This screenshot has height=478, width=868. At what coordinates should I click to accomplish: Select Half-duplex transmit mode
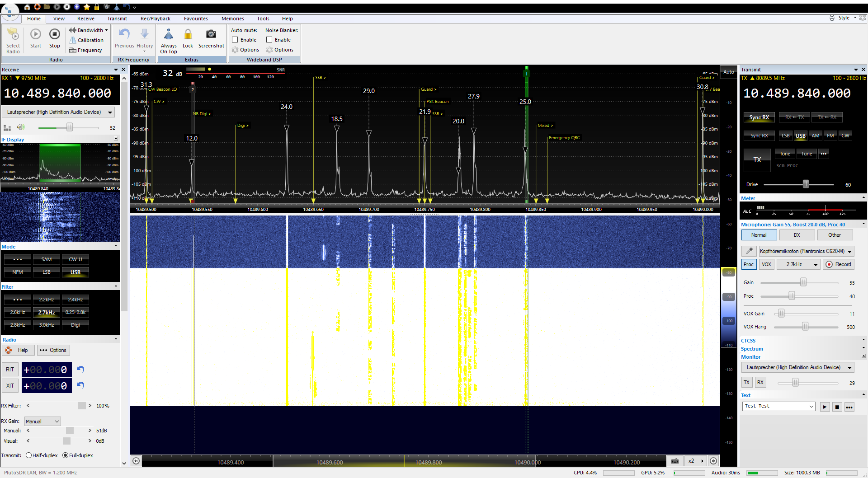29,455
